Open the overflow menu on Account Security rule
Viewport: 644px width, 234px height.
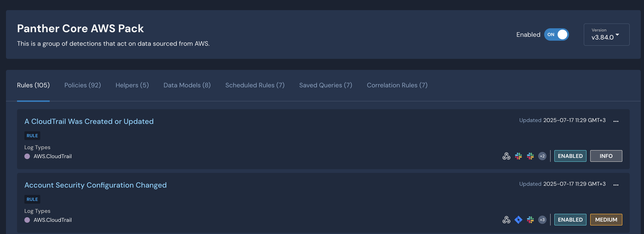pos(616,185)
